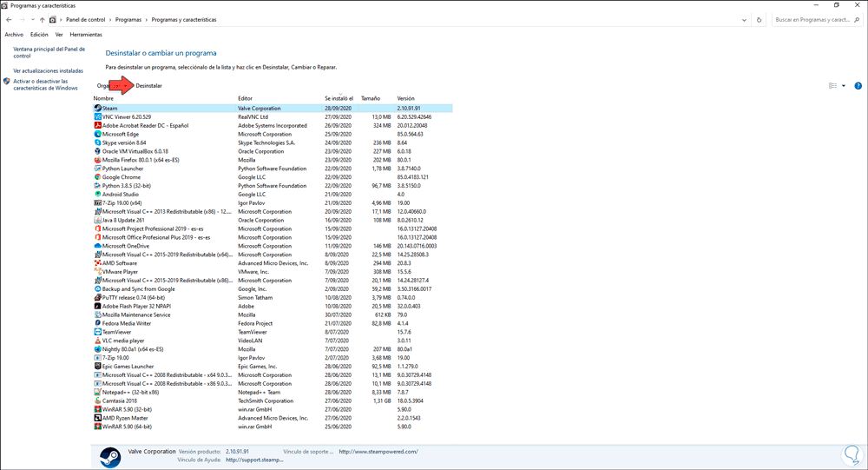Go back with the back arrow

(9, 20)
